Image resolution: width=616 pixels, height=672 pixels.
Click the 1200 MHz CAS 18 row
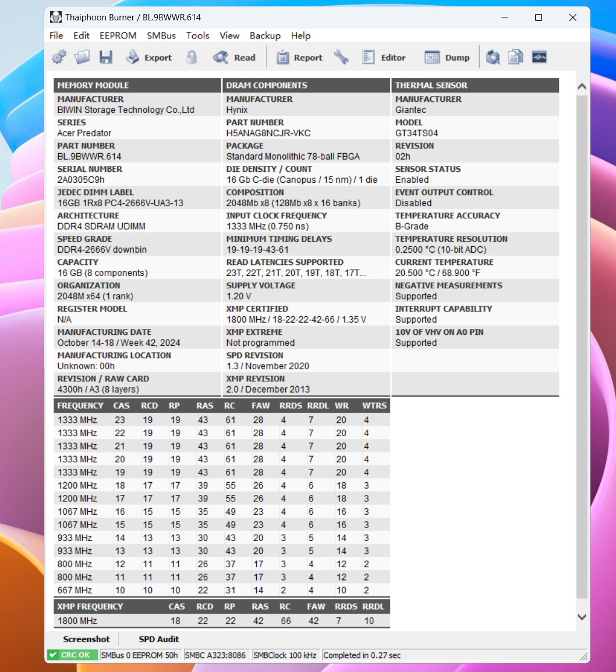click(222, 486)
